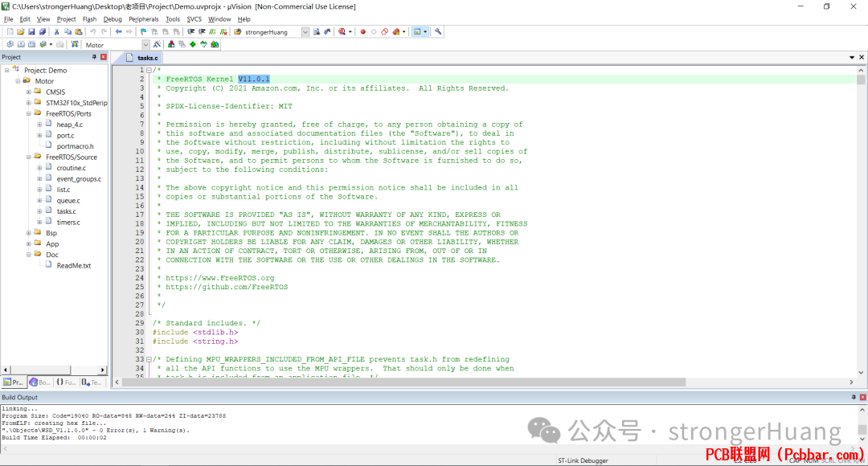Image resolution: width=868 pixels, height=466 pixels.
Task: Click the Translate icon on the build toolbar
Action: click(x=10, y=44)
